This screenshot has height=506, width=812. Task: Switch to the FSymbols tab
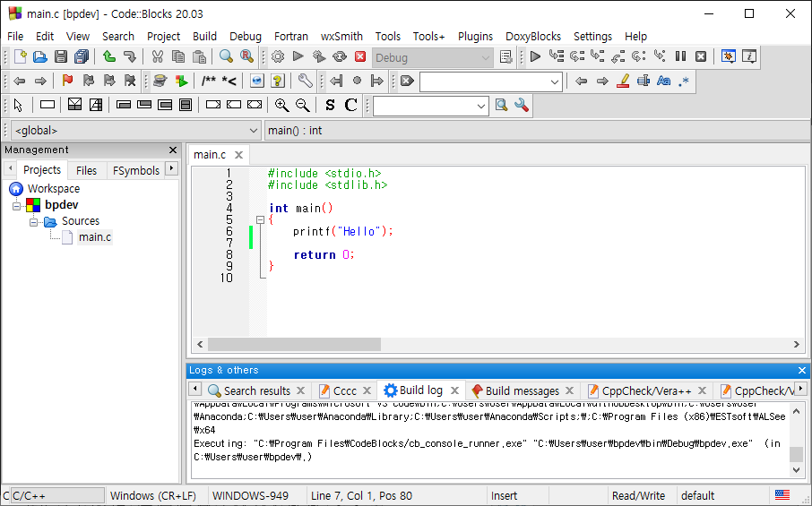pyautogui.click(x=136, y=170)
